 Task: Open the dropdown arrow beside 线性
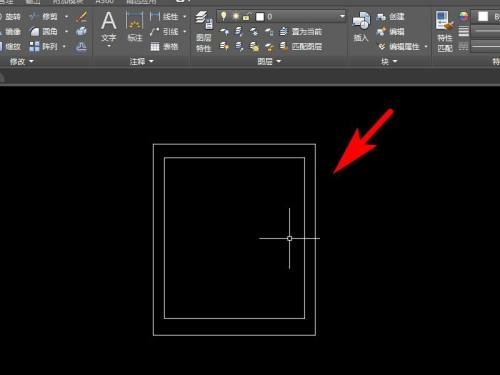click(x=185, y=16)
